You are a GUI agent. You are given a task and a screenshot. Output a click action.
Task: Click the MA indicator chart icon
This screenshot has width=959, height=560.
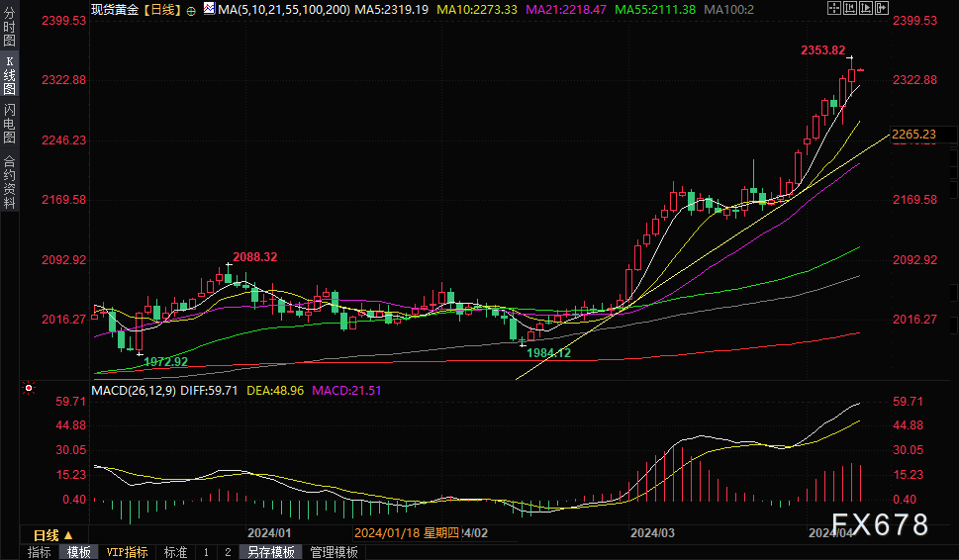[x=208, y=8]
